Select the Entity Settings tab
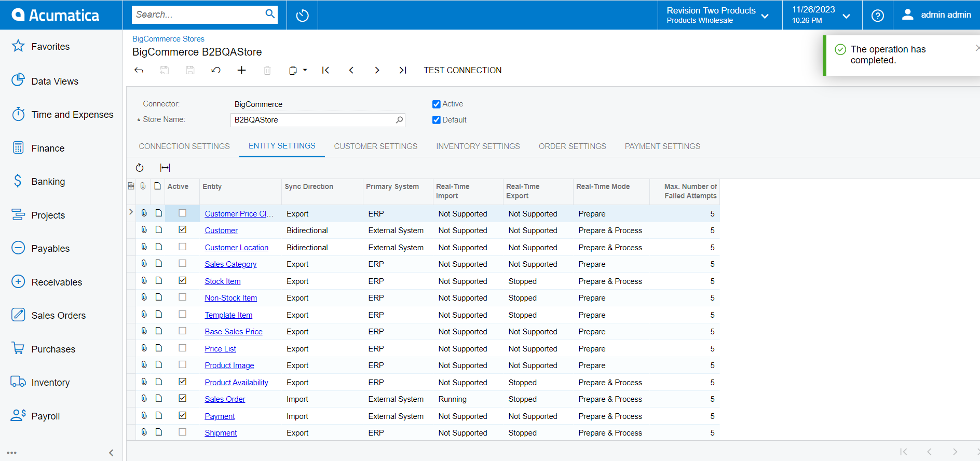The width and height of the screenshot is (980, 461). [x=282, y=146]
